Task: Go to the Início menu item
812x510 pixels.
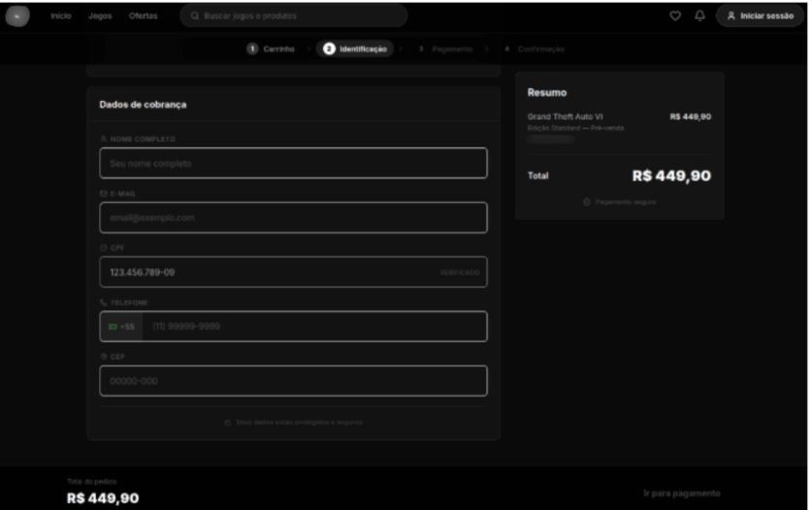Action: [x=60, y=16]
